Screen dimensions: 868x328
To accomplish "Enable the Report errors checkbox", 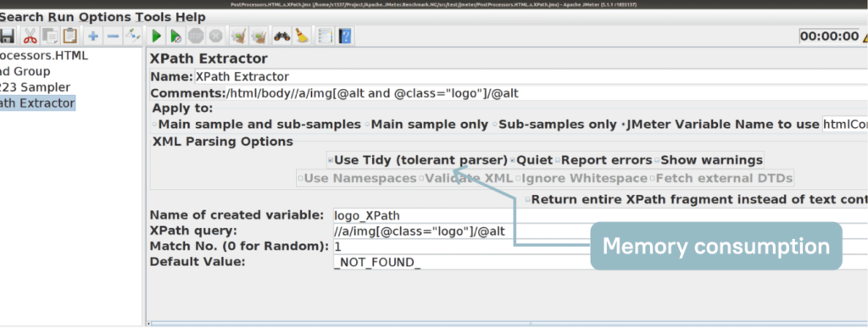I will point(558,160).
